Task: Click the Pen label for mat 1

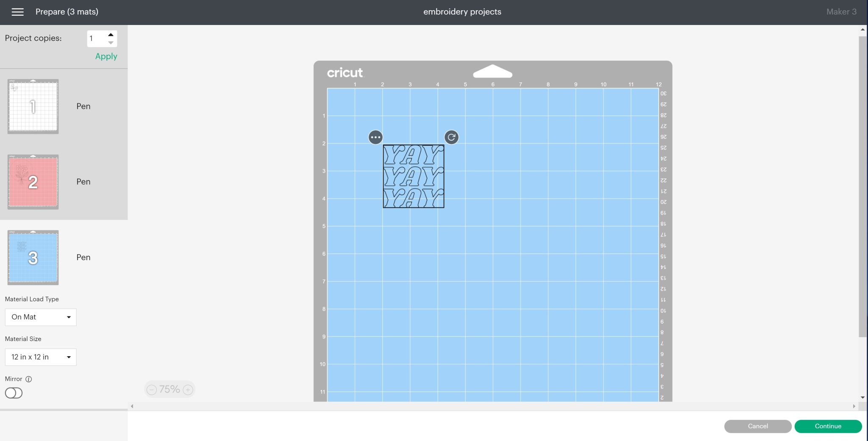Action: point(83,106)
